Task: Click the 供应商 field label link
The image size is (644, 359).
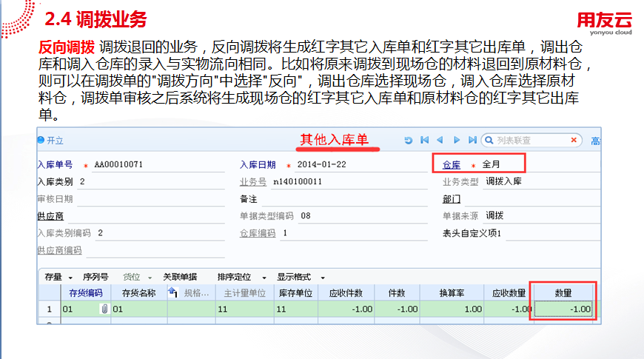Action: pyautogui.click(x=50, y=216)
